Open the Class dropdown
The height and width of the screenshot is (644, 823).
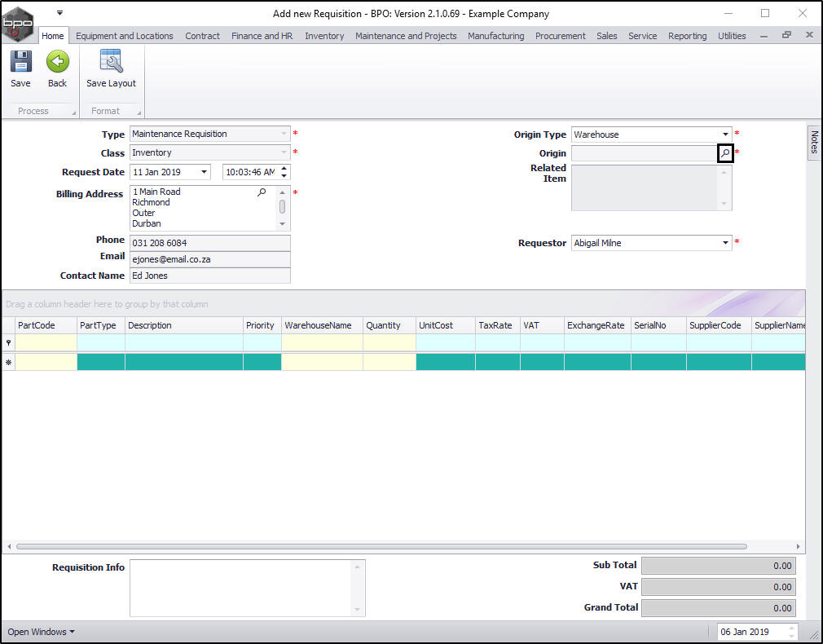(x=284, y=152)
